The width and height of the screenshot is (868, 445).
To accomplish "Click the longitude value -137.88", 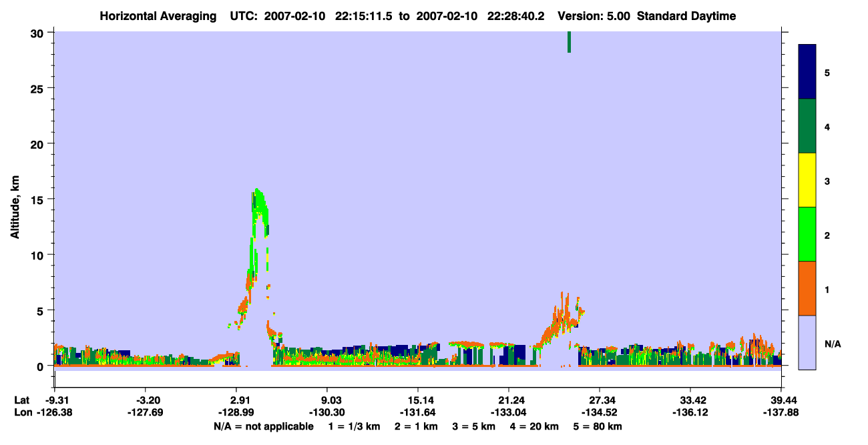I will pos(781,413).
